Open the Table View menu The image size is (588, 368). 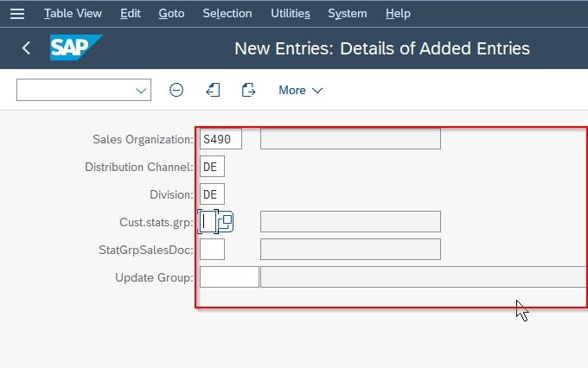pos(73,14)
